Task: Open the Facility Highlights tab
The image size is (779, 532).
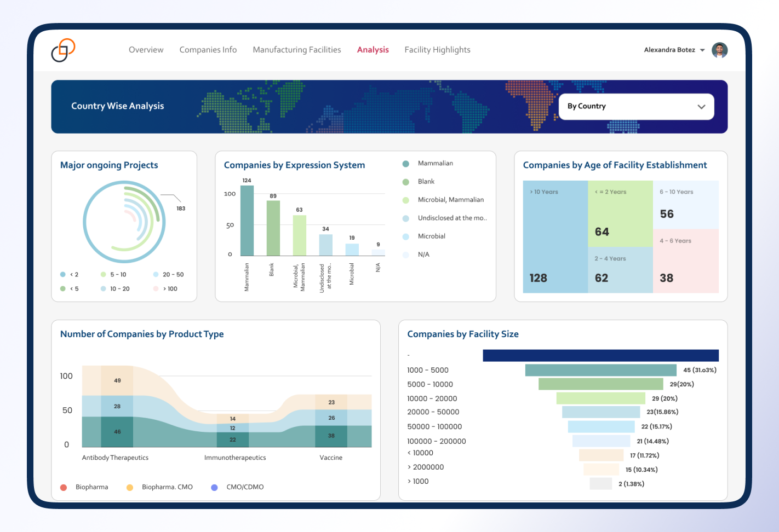Action: (437, 50)
